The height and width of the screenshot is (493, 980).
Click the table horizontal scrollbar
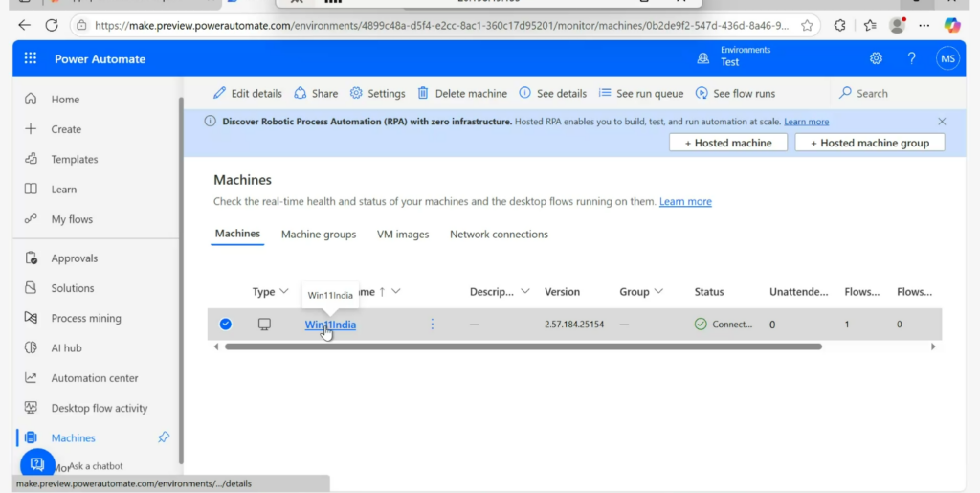click(x=523, y=347)
